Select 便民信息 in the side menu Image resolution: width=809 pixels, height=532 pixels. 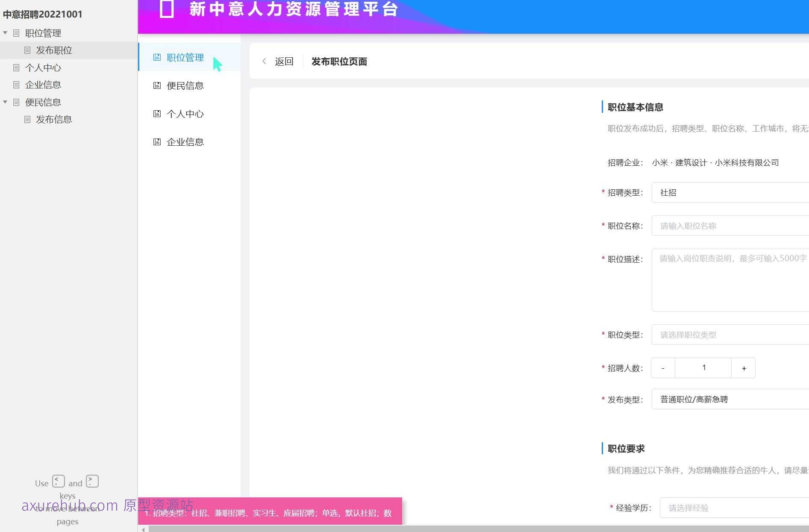[x=189, y=85]
